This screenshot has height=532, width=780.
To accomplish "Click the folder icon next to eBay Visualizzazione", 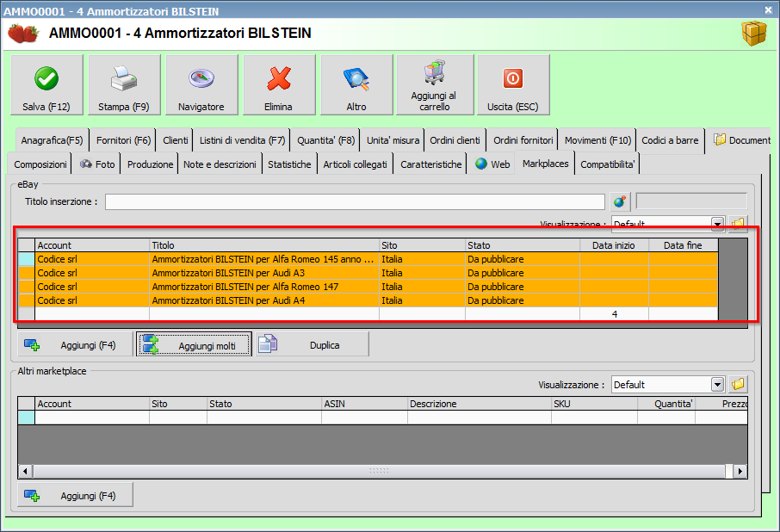I will coord(738,224).
